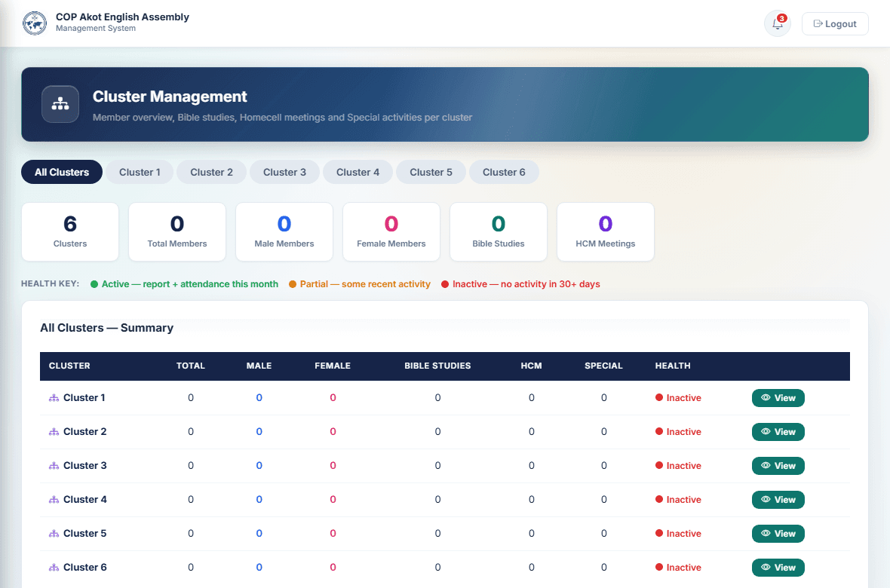Click the notification badge showing 3
Image resolution: width=890 pixels, height=588 pixels.
(x=781, y=18)
